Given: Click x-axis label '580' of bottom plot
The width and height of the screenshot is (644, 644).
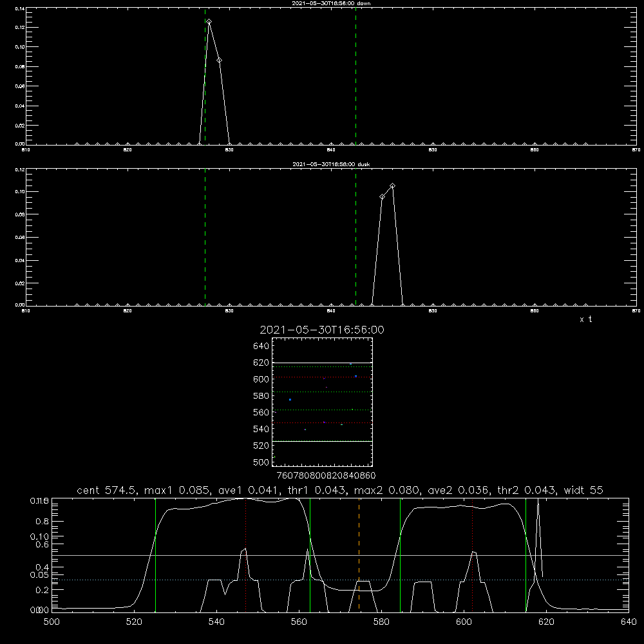Looking at the screenshot, I should [x=381, y=622].
